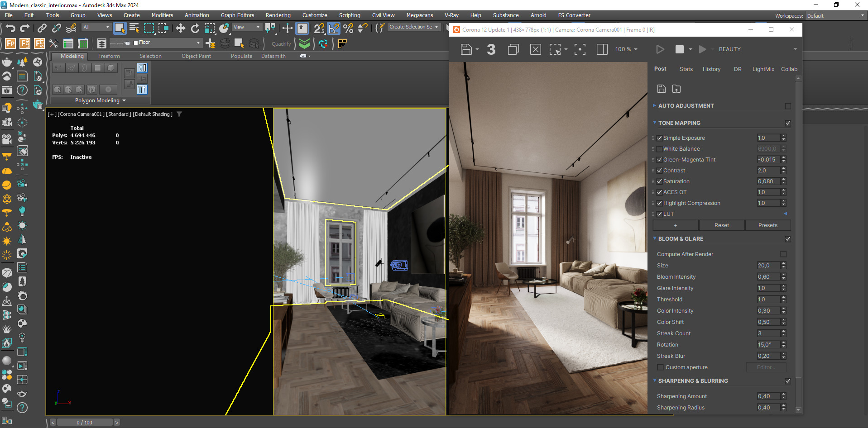Enable Custom aperture checkbox
Viewport: 868px width, 428px height.
tap(660, 367)
